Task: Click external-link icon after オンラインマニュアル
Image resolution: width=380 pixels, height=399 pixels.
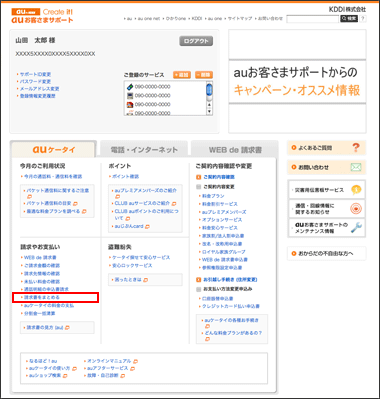Action: (x=135, y=361)
